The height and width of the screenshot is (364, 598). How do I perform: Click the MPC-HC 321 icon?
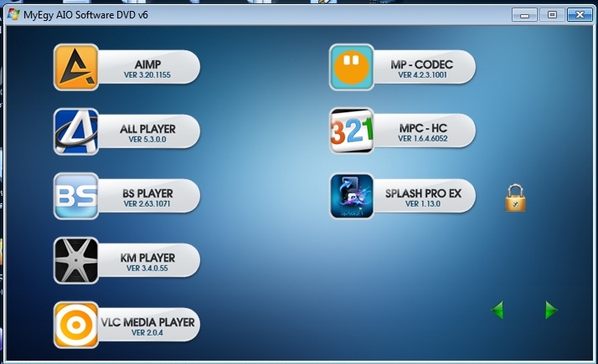click(x=352, y=131)
